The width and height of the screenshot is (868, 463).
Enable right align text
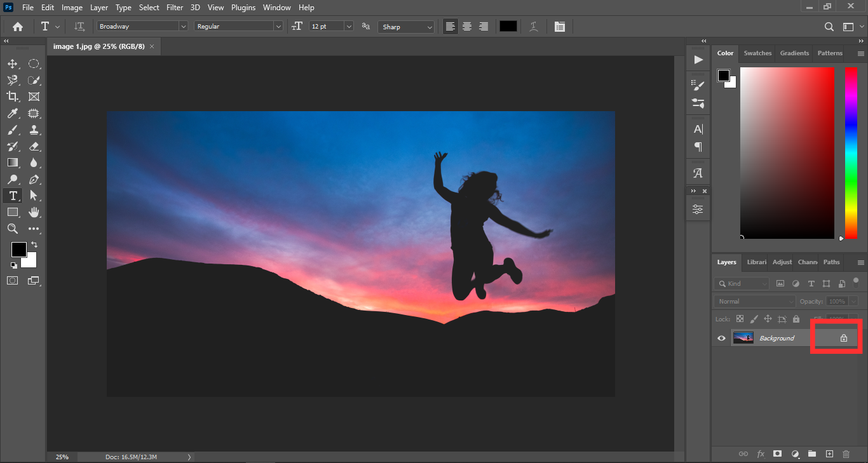(484, 27)
